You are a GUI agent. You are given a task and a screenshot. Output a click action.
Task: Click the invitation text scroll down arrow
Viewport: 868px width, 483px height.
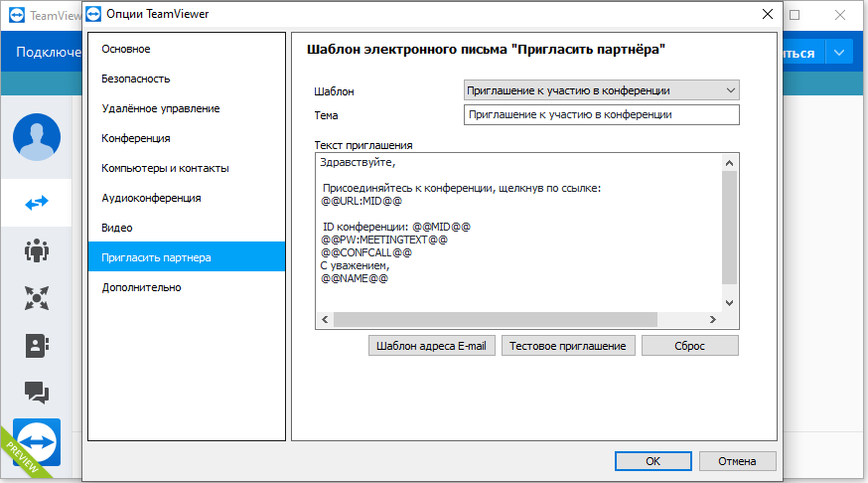click(x=729, y=303)
